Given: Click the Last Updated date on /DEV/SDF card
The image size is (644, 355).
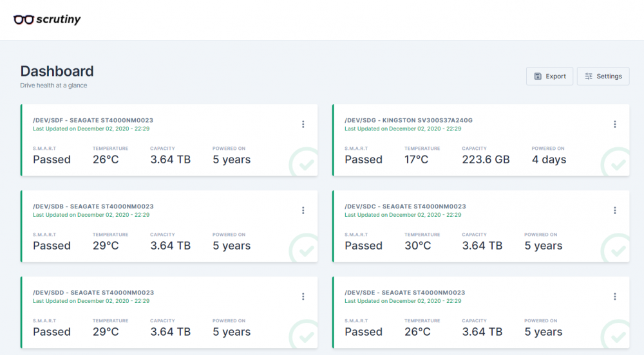Looking at the screenshot, I should pyautogui.click(x=91, y=129).
